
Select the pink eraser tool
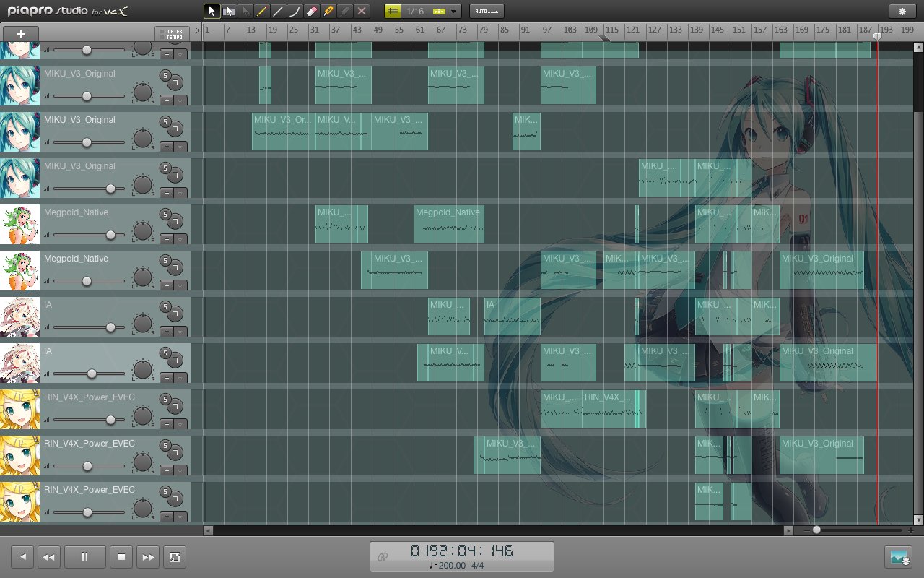[x=312, y=11]
